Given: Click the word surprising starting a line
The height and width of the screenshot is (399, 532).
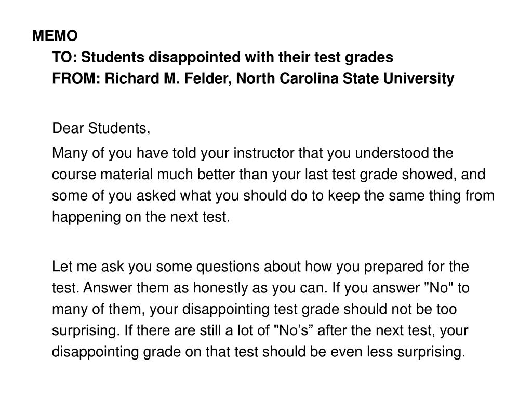Looking at the screenshot, I should coord(86,331).
